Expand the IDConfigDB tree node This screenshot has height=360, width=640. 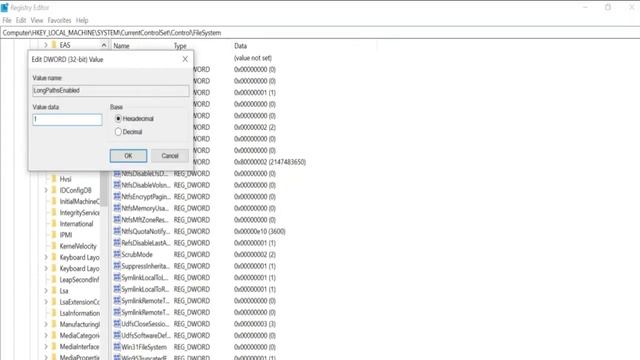[46, 190]
